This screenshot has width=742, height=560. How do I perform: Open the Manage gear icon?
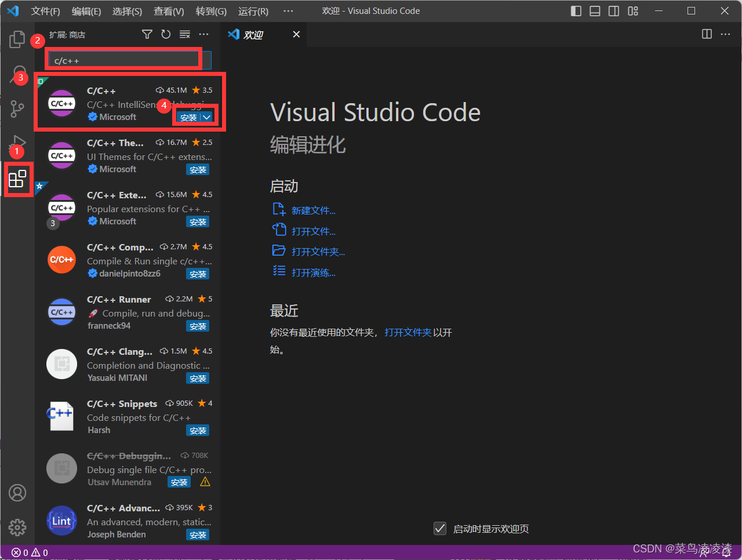pyautogui.click(x=17, y=528)
